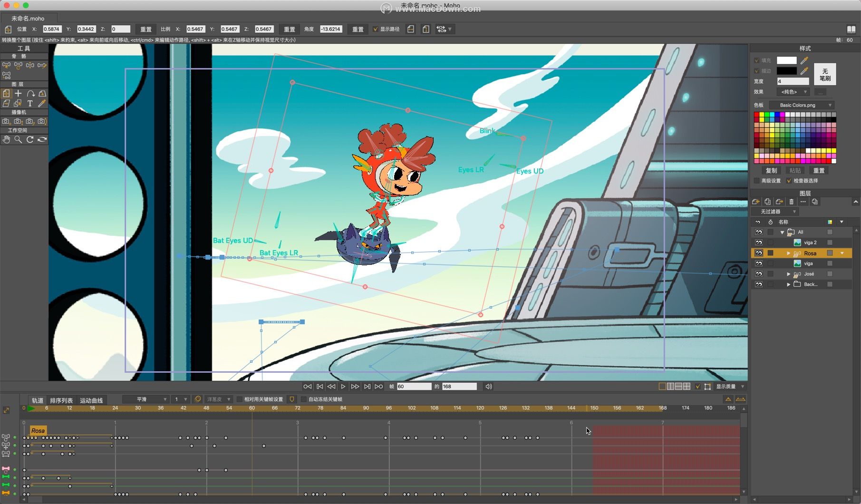Open the 排序列表 sequencer tab
This screenshot has width=861, height=504.
(61, 400)
